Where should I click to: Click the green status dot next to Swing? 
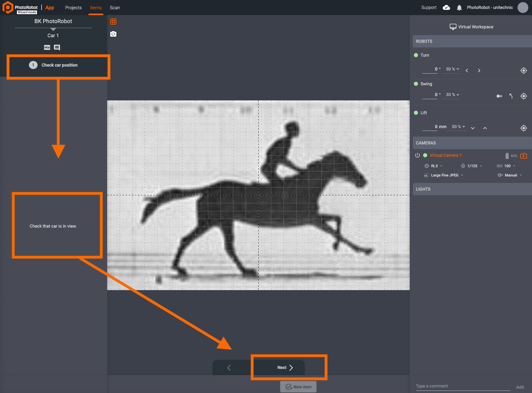coord(416,83)
